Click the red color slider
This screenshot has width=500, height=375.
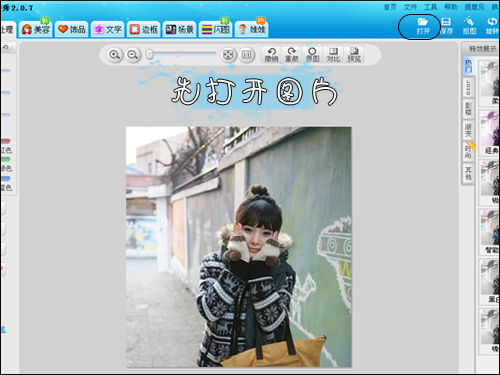(5, 141)
